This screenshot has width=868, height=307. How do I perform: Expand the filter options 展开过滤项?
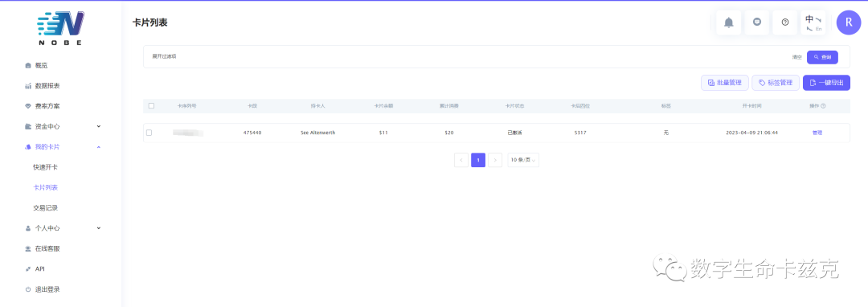coord(164,56)
